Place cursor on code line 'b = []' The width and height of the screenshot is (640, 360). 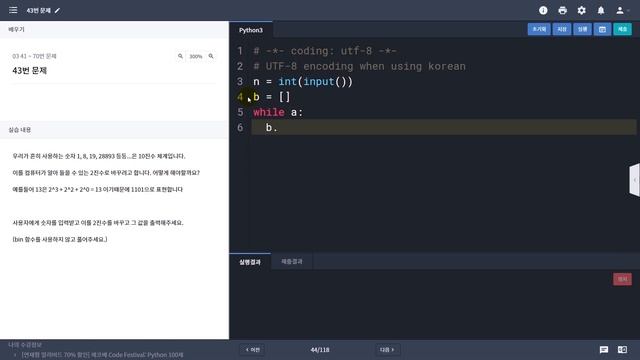click(271, 97)
